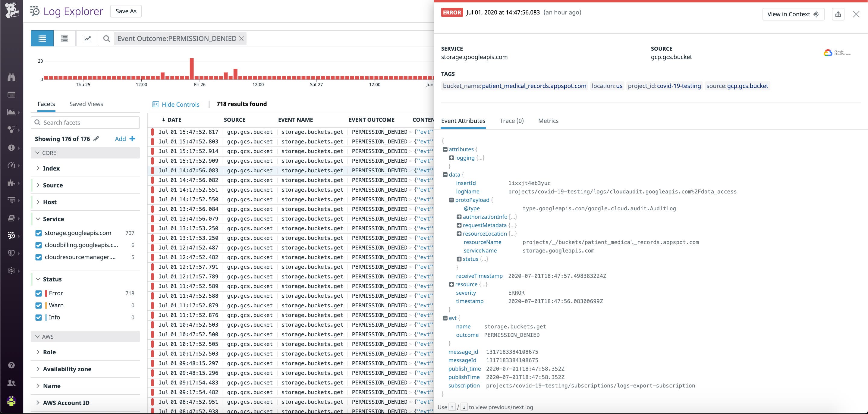The height and width of the screenshot is (414, 868).
Task: Click the View in Context button
Action: [x=793, y=14]
